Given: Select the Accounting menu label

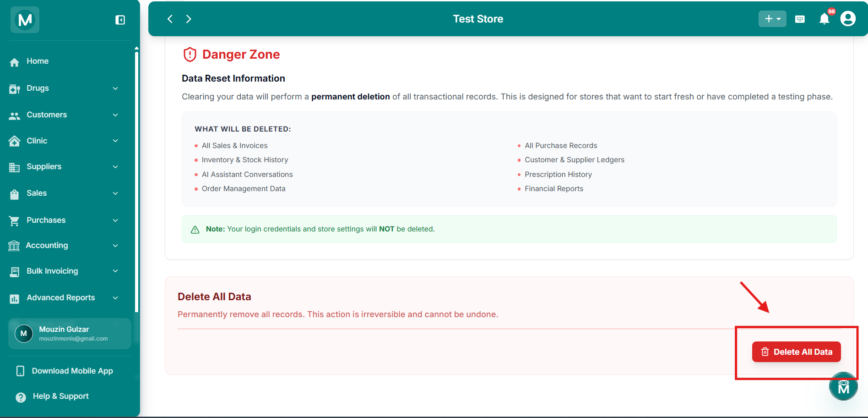Looking at the screenshot, I should coord(47,245).
